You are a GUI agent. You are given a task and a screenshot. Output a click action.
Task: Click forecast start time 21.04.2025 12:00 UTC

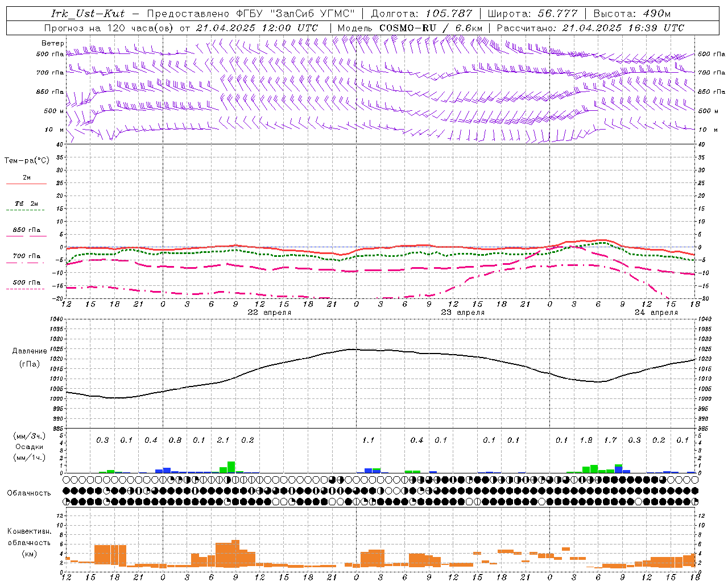(257, 28)
